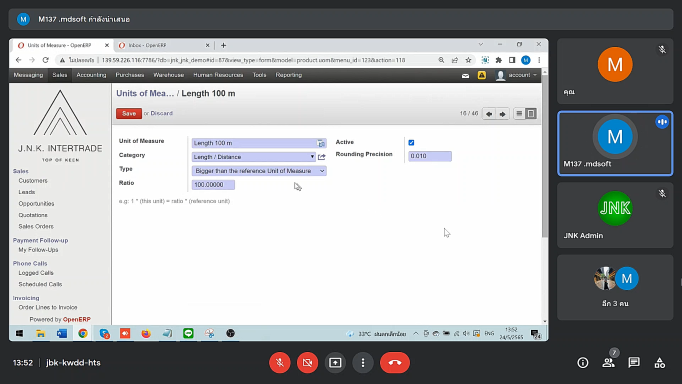Open the Tools menu

[259, 75]
